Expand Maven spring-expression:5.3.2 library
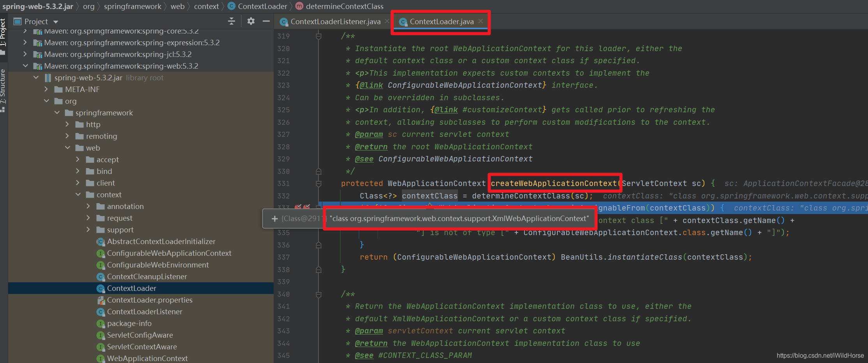Image resolution: width=868 pixels, height=363 pixels. coord(25,42)
